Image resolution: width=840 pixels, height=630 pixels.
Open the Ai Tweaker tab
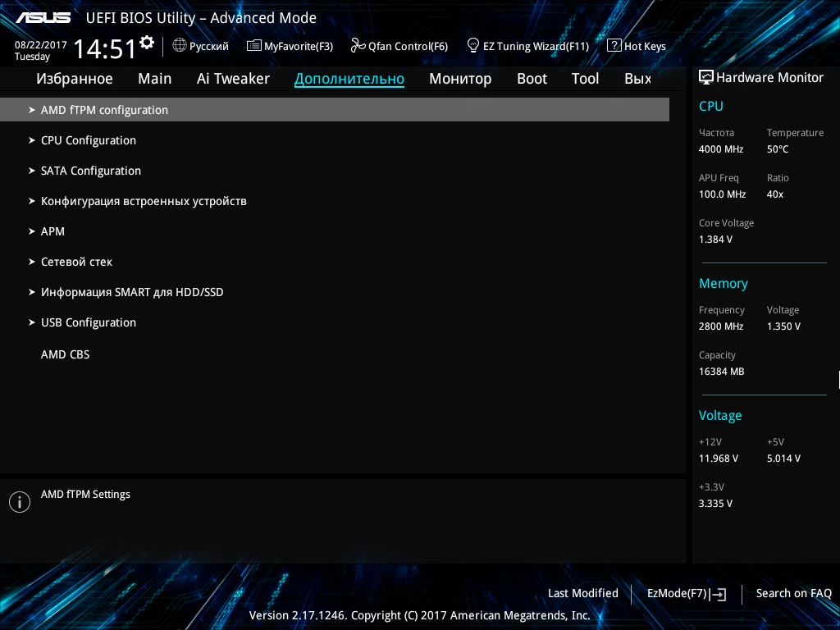(233, 79)
